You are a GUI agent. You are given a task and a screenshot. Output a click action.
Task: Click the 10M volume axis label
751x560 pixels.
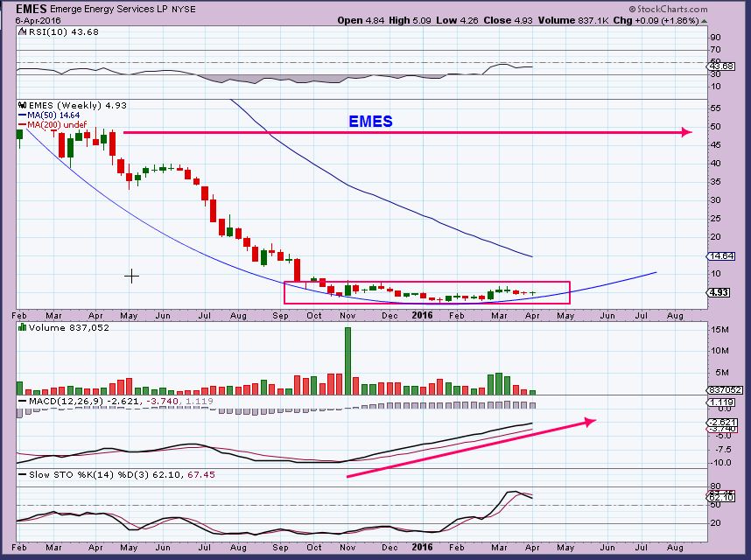click(x=719, y=351)
